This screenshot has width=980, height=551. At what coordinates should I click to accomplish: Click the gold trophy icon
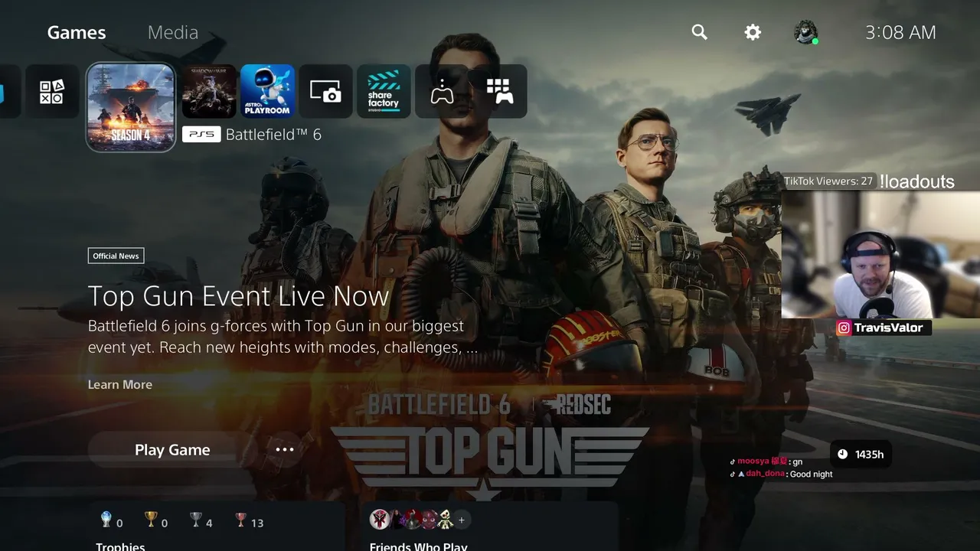(151, 520)
